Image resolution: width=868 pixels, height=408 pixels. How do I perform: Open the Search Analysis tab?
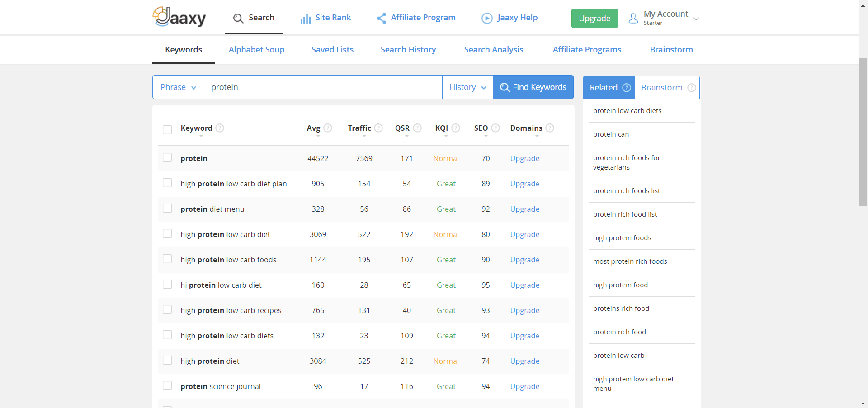pos(494,50)
